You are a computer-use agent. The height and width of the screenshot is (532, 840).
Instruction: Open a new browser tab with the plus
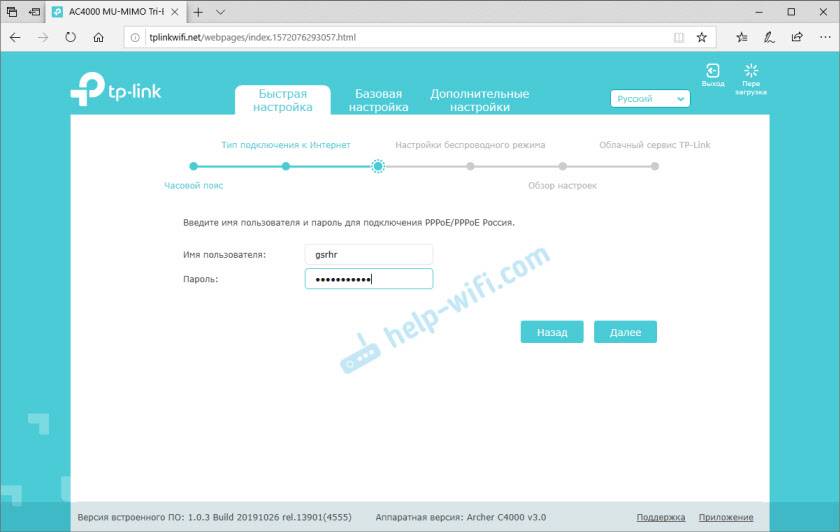pyautogui.click(x=198, y=12)
